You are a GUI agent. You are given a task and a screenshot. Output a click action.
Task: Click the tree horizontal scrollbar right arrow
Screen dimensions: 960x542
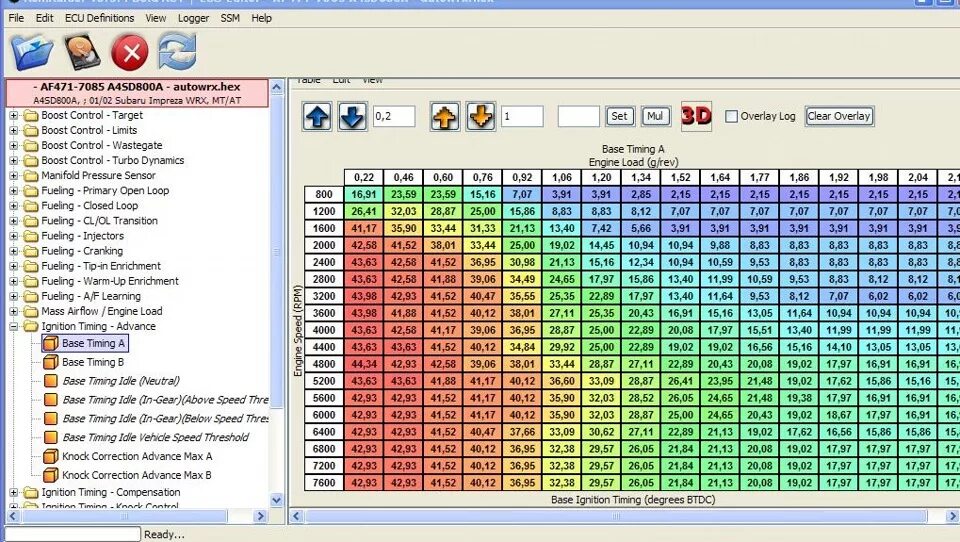(260, 516)
